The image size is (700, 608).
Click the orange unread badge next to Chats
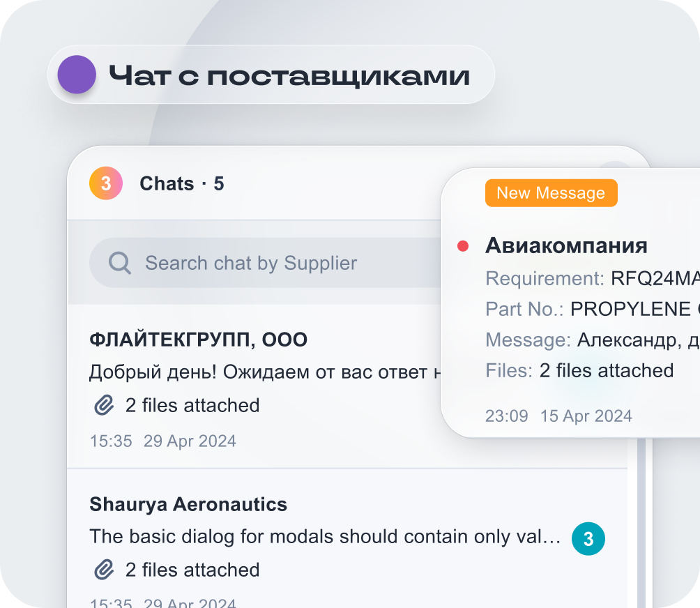click(x=106, y=183)
